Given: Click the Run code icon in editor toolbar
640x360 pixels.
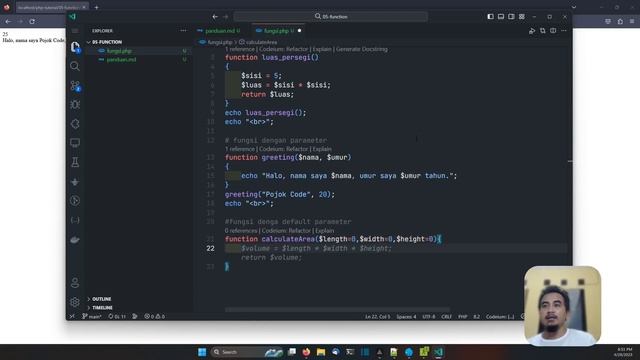Looking at the screenshot, I should click(x=532, y=31).
